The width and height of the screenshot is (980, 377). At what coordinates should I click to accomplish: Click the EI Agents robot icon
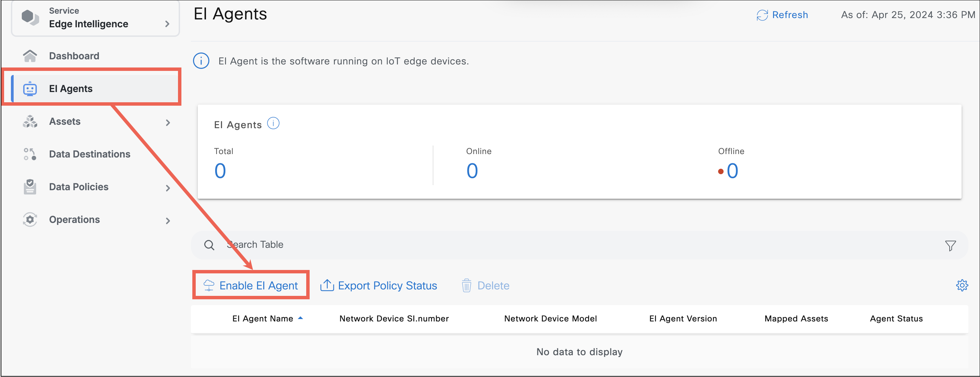[x=30, y=89]
